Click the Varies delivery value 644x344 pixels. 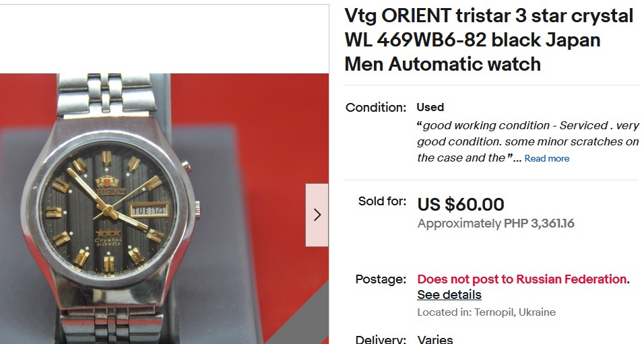pos(435,339)
